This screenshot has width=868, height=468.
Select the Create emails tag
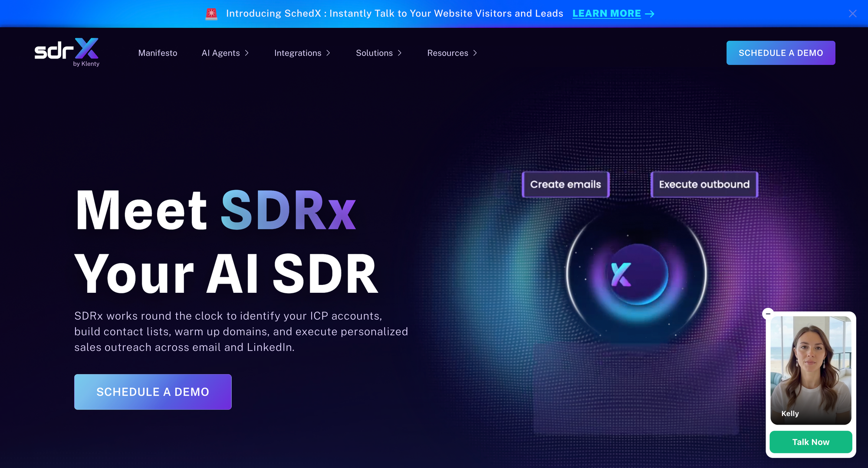[x=566, y=184]
